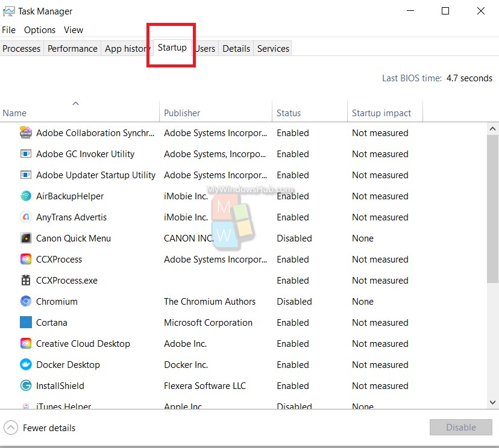Open the File menu

click(x=8, y=30)
